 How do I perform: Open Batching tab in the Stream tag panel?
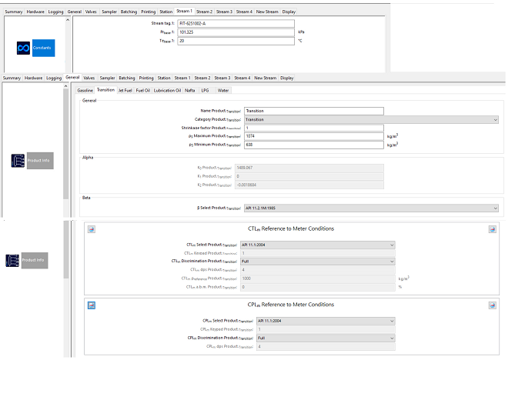tap(129, 12)
